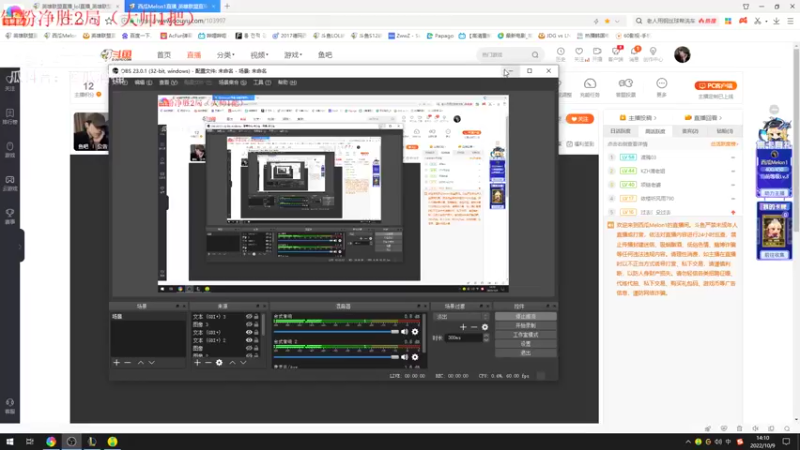Move source up with the up arrow in Sources panel

coord(232,362)
